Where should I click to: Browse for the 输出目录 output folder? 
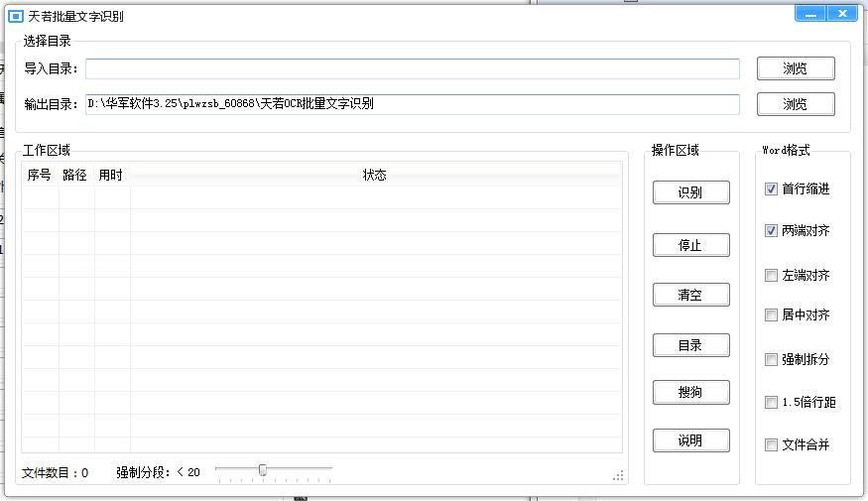click(795, 104)
